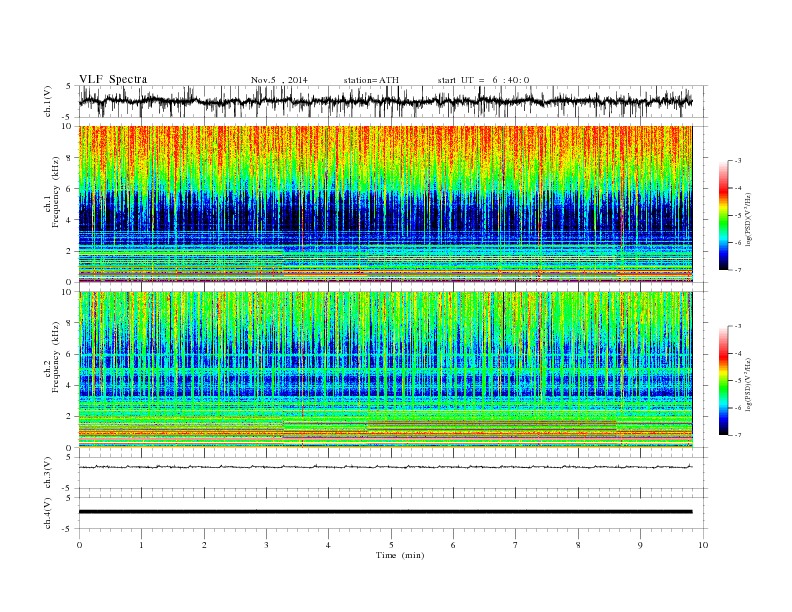The width and height of the screenshot is (792, 612).
Task: Select the "Nov.5 , 2014" date text
Action: pos(279,80)
